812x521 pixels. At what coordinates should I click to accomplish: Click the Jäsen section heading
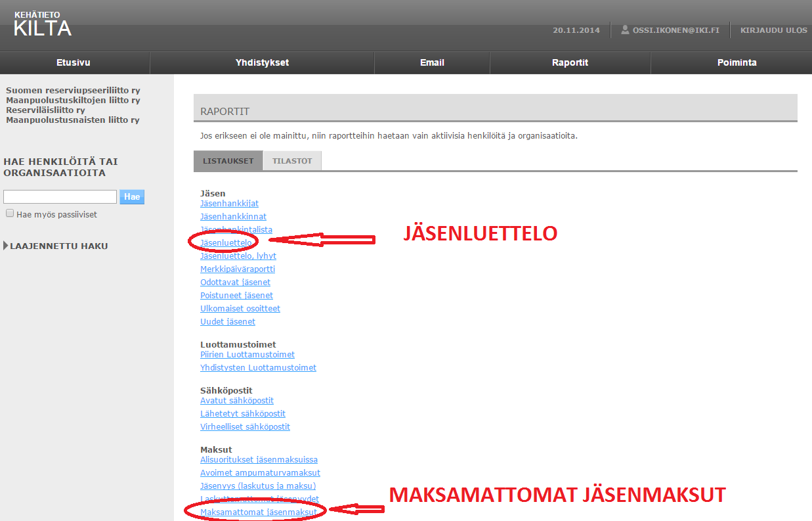click(213, 194)
